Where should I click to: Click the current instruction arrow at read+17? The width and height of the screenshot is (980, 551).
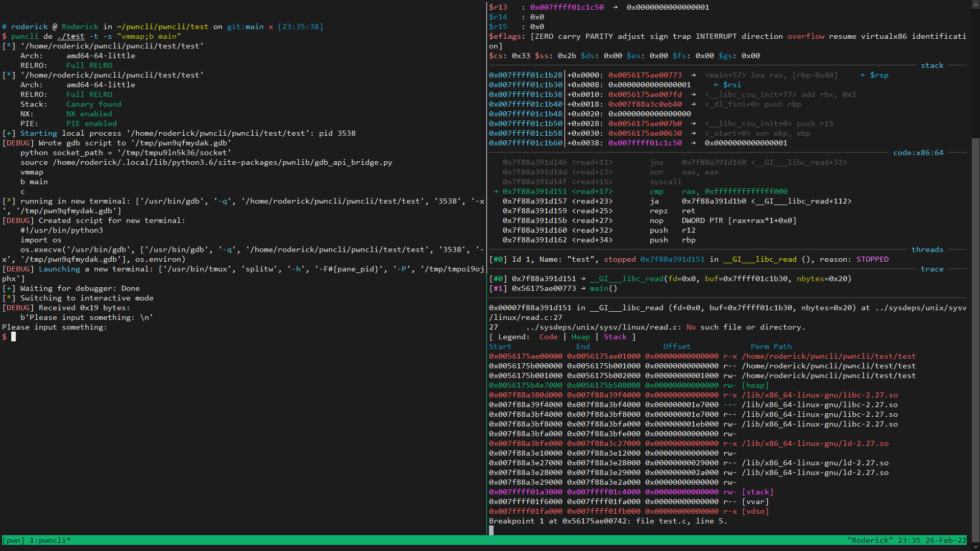point(496,191)
